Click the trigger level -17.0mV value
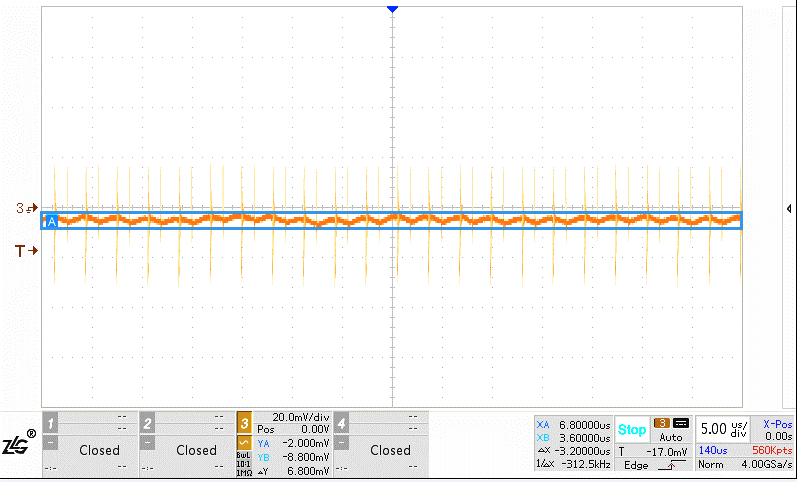The image size is (797, 482). pyautogui.click(x=667, y=451)
